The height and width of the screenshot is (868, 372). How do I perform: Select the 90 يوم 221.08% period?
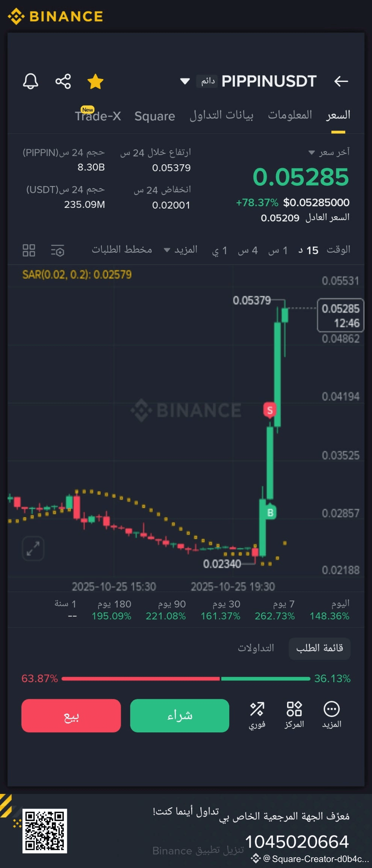tap(166, 610)
